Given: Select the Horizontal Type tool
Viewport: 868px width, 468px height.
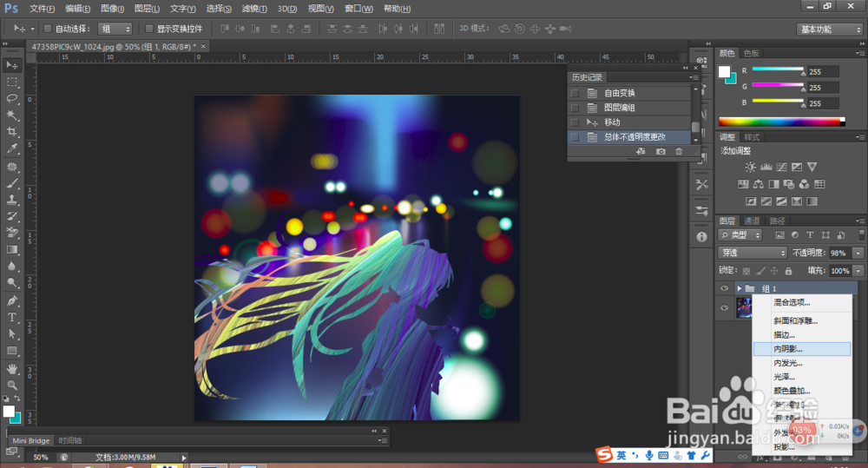Looking at the screenshot, I should 11,317.
